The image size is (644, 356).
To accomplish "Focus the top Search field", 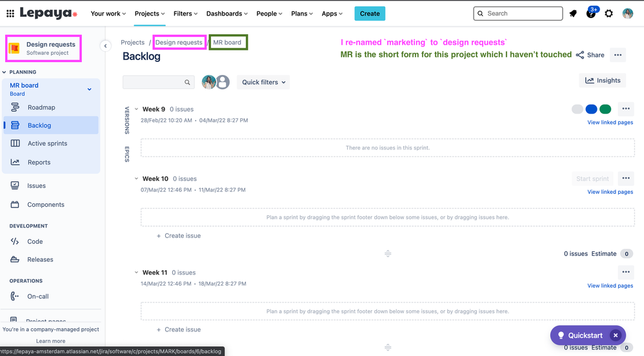I will coord(518,14).
